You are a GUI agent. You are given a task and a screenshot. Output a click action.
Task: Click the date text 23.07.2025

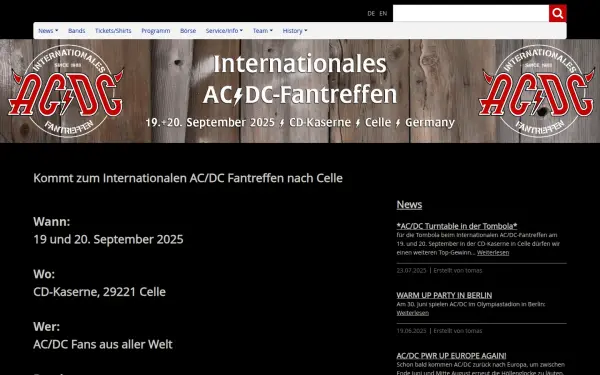(x=411, y=271)
